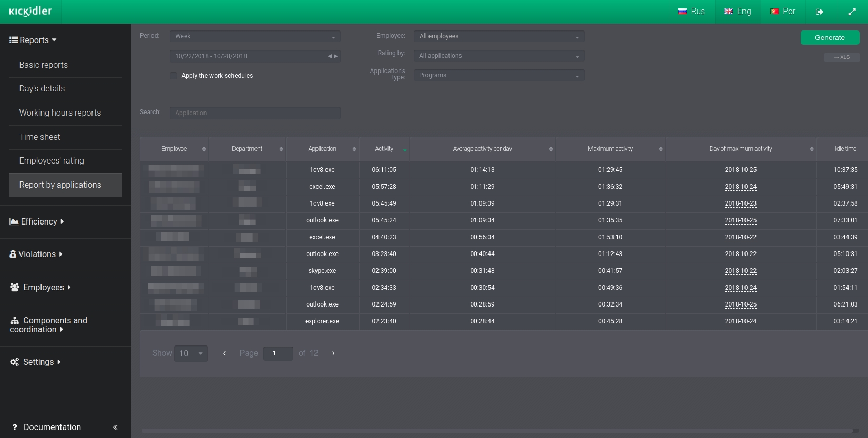Open Working hours reports menu item

pos(60,113)
